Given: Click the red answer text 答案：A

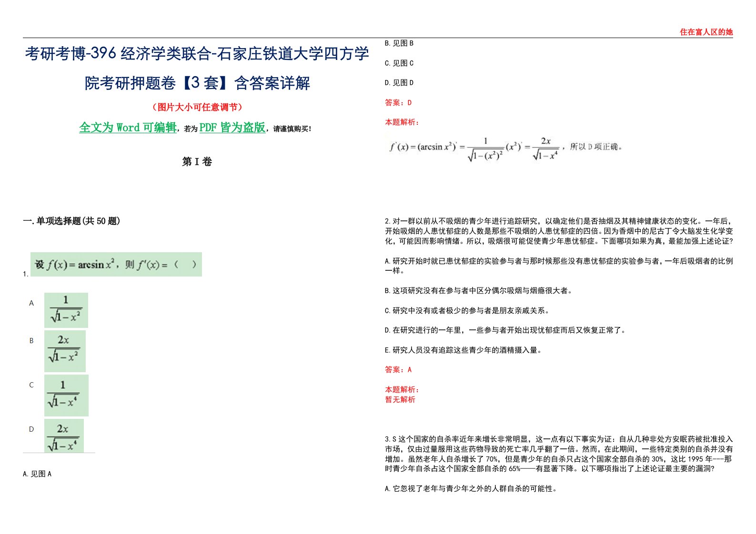Looking at the screenshot, I should (398, 370).
